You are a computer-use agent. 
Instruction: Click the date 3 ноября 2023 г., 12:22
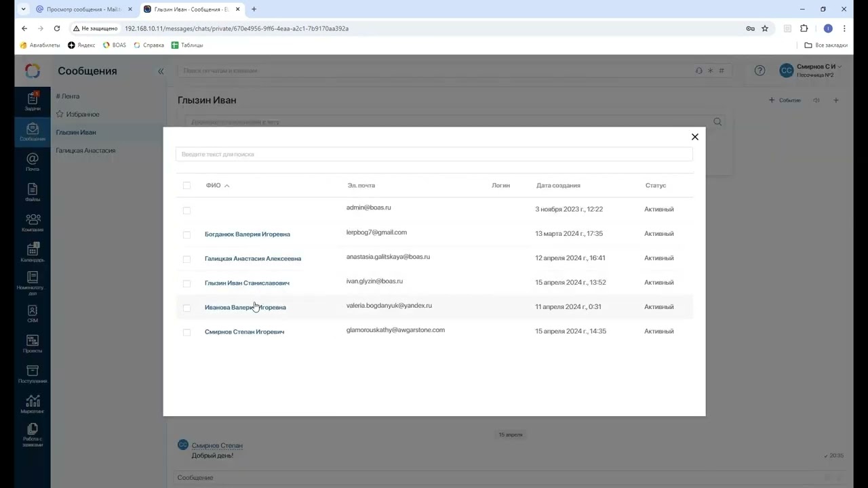pyautogui.click(x=569, y=209)
